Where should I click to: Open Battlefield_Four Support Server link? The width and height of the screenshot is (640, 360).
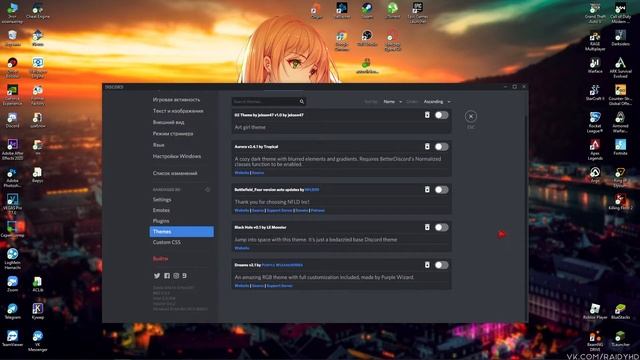pyautogui.click(x=279, y=210)
